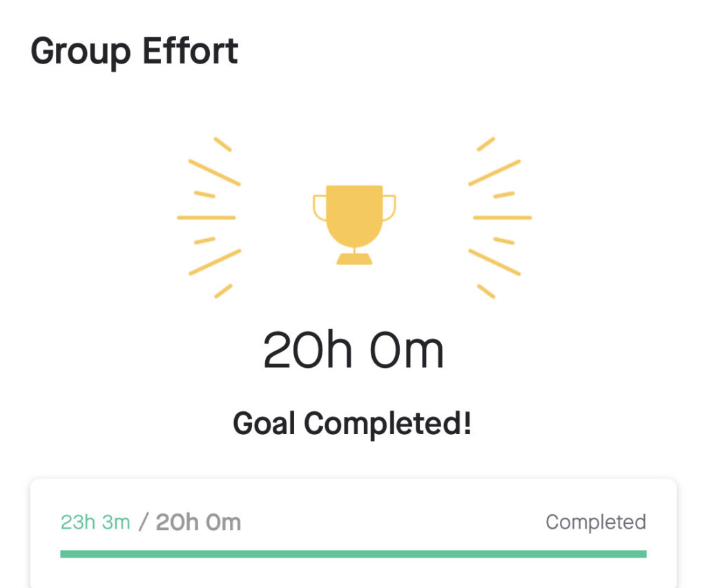This screenshot has width=707, height=588.
Task: Click the bottommost short ray on right burst
Action: tap(486, 291)
